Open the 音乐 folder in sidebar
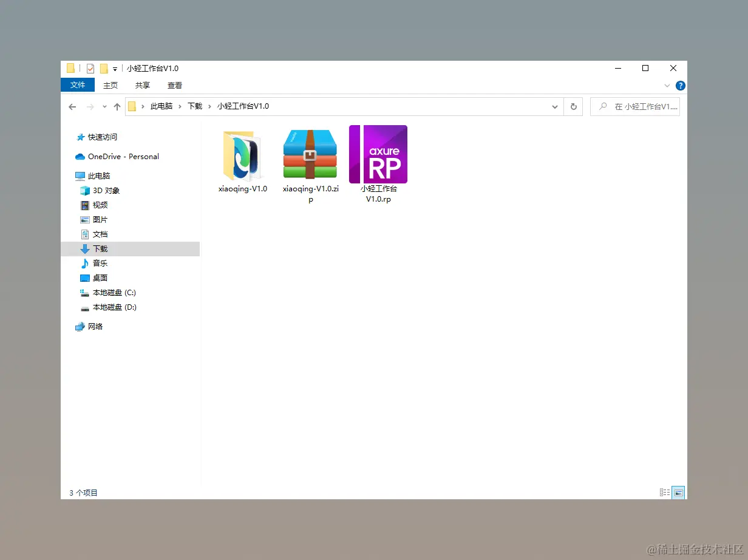The width and height of the screenshot is (748, 560). tap(94, 264)
